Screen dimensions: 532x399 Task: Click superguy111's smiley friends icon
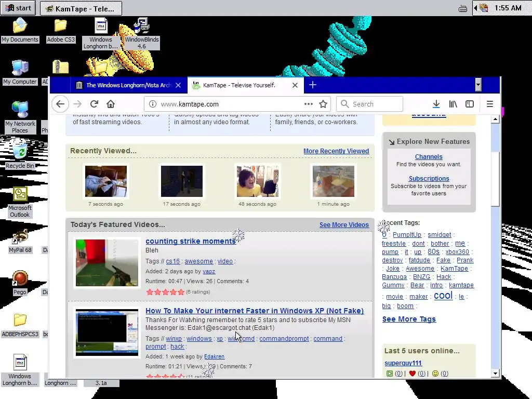click(435, 374)
